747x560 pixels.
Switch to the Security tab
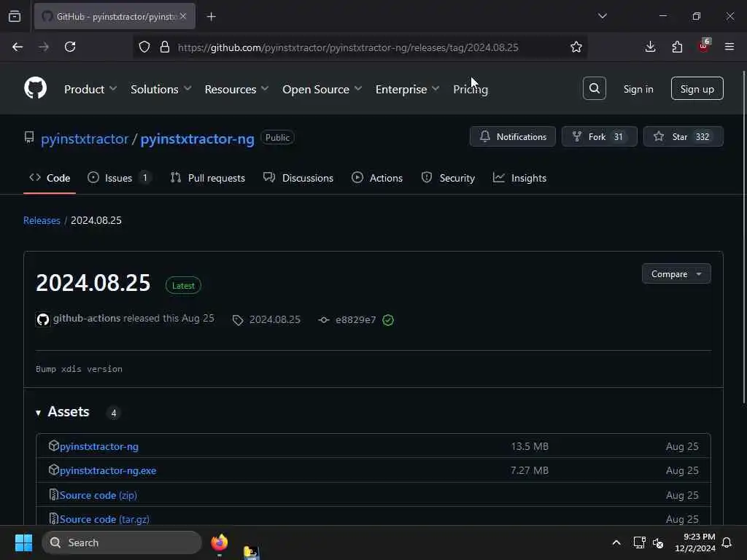click(x=449, y=178)
